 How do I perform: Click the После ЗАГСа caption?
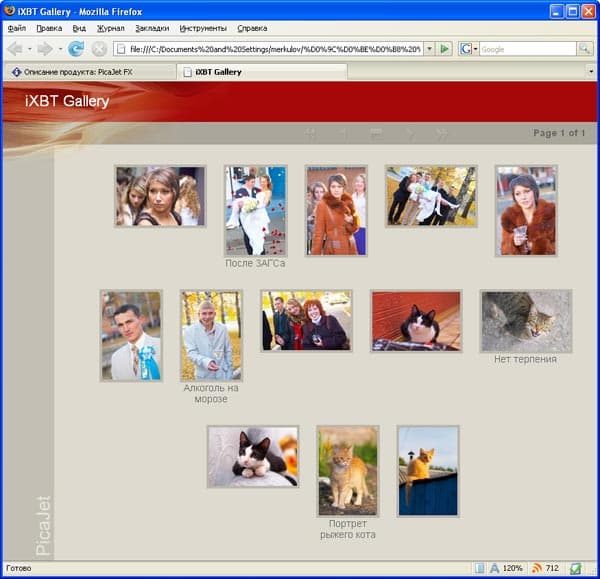pyautogui.click(x=255, y=263)
